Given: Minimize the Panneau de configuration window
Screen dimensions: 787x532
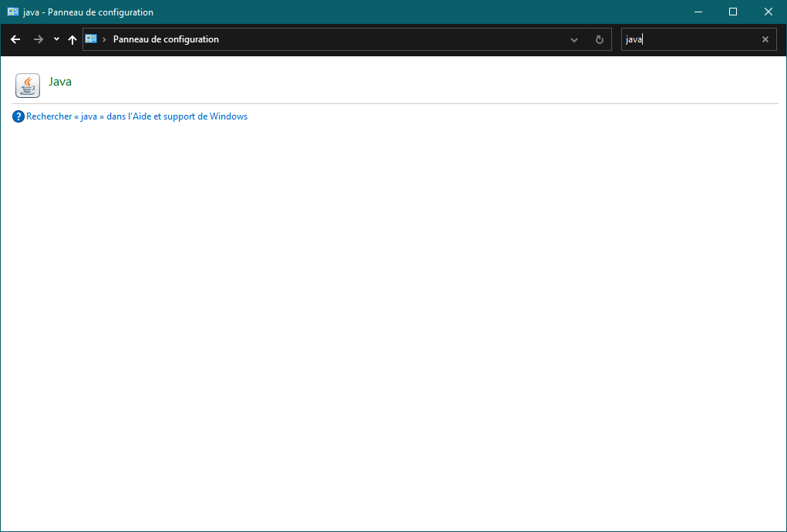Looking at the screenshot, I should click(698, 12).
